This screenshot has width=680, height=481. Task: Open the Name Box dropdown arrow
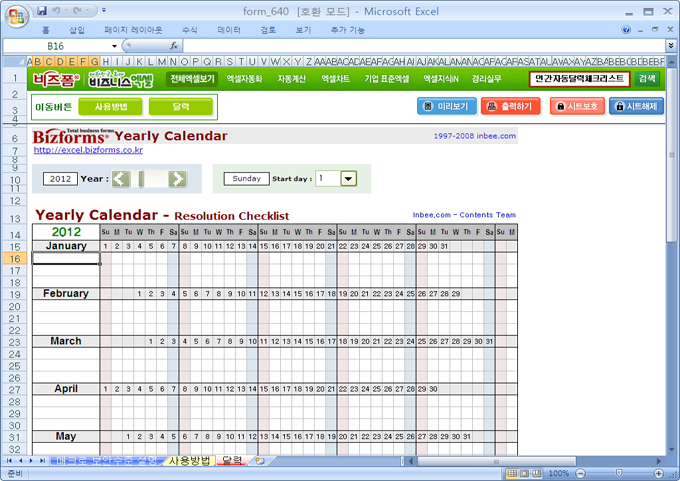coord(114,46)
